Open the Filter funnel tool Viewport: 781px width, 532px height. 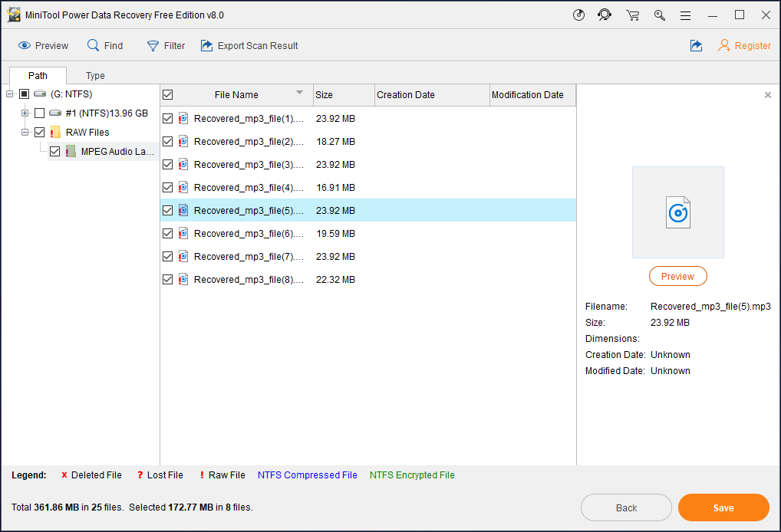point(153,46)
